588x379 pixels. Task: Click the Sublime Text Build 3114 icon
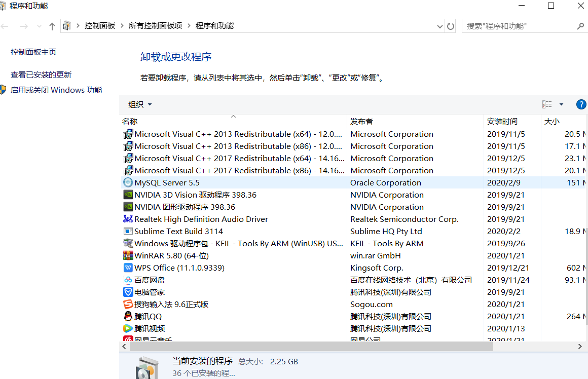point(128,231)
